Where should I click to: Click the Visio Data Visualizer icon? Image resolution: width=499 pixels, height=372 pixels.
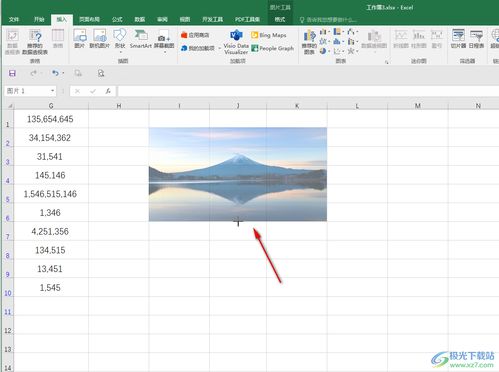click(236, 42)
